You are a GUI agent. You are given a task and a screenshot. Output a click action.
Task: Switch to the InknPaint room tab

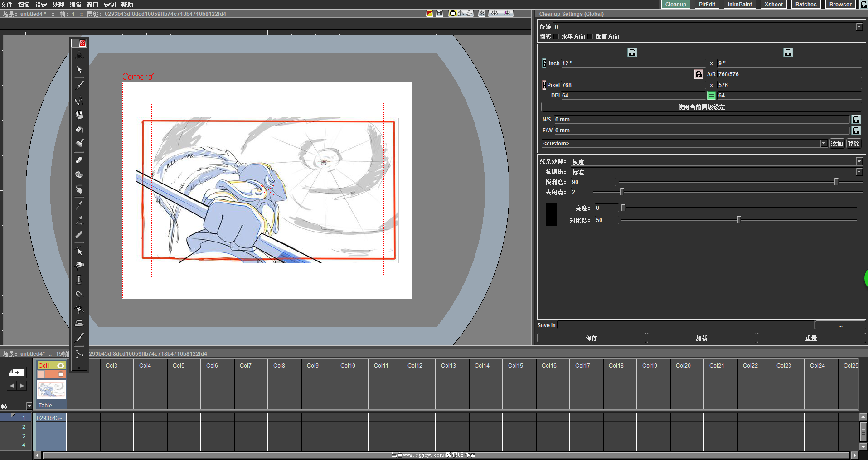point(740,5)
